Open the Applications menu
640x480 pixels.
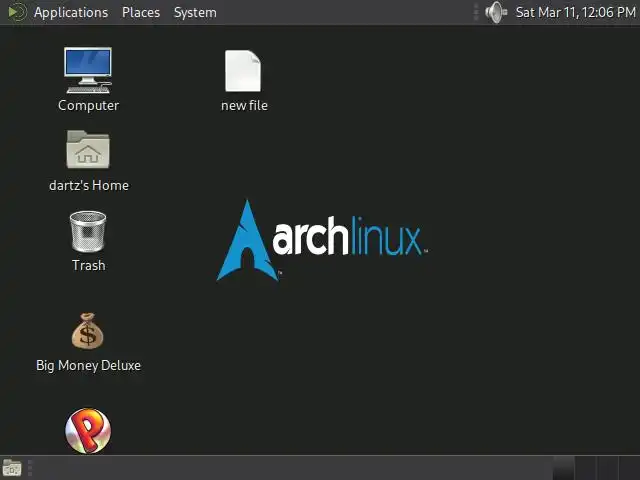(x=71, y=12)
